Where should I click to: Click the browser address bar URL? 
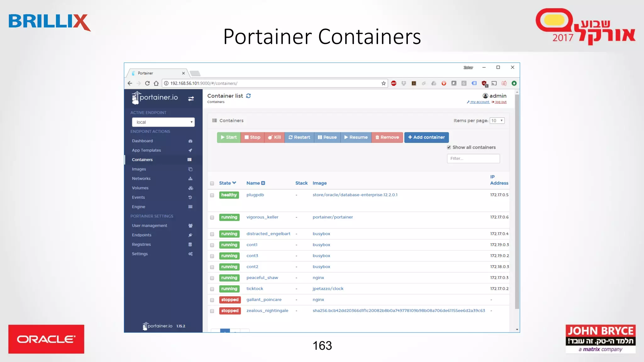click(204, 84)
